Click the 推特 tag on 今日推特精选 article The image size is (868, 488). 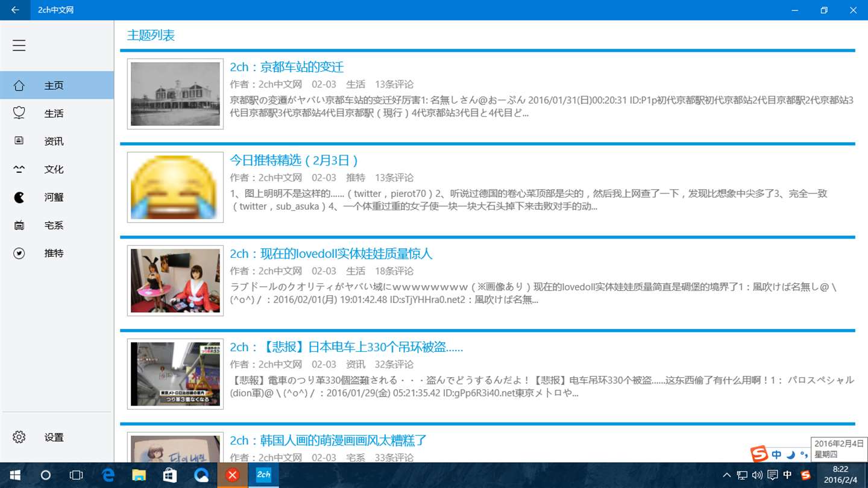(x=356, y=178)
